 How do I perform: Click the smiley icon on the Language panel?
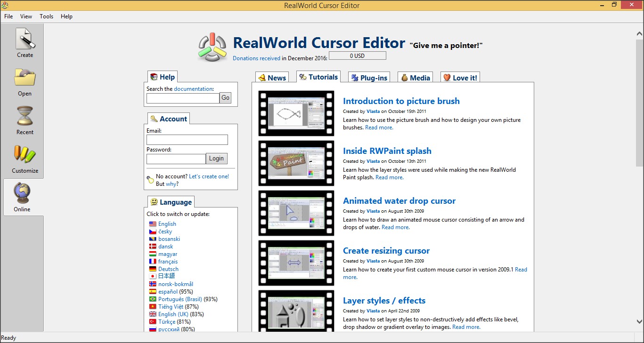tap(153, 201)
